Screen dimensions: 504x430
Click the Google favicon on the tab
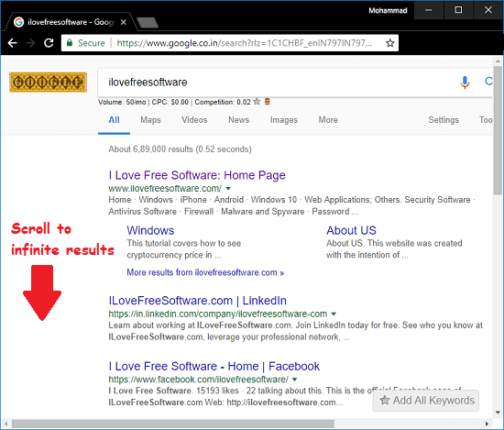18,22
